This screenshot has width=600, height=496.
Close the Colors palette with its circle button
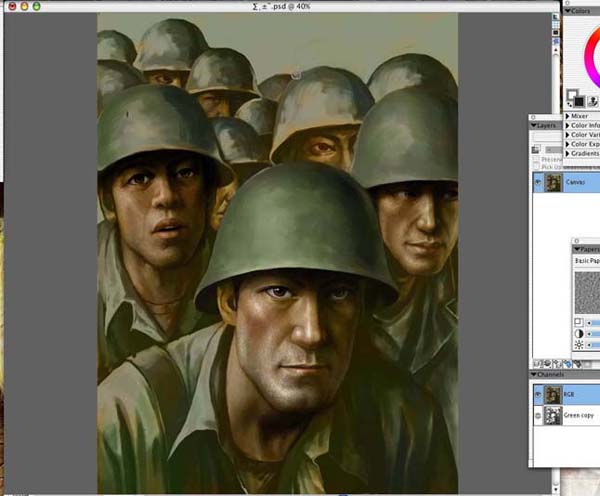point(567,3)
